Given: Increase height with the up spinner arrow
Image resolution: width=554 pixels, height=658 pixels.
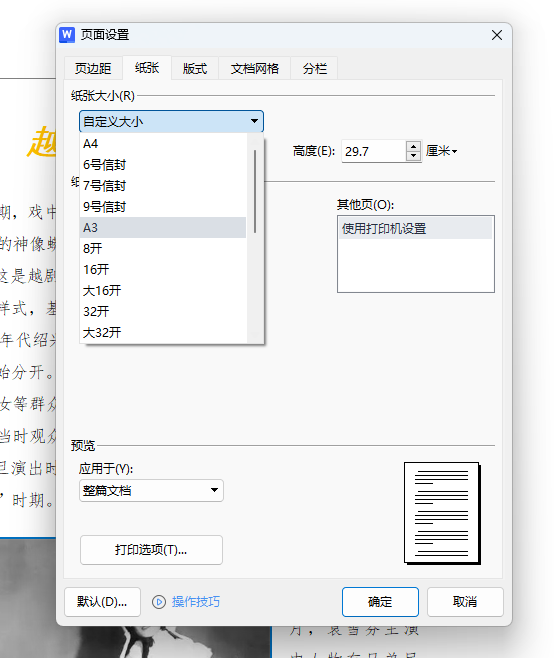Looking at the screenshot, I should pyautogui.click(x=413, y=146).
